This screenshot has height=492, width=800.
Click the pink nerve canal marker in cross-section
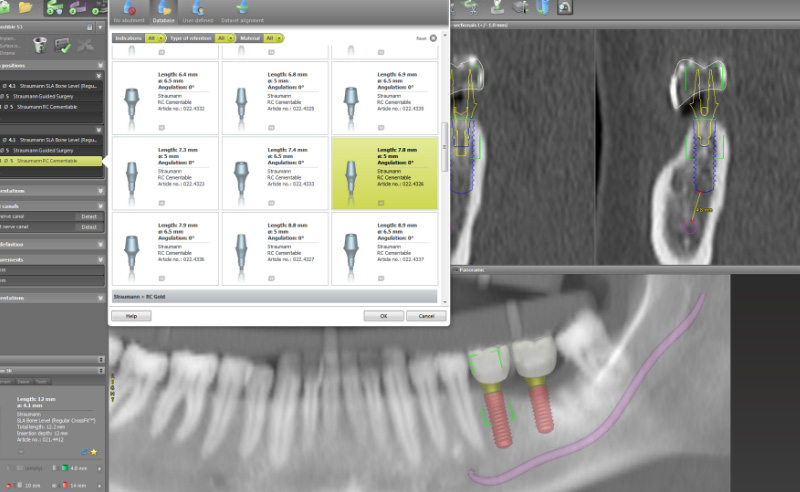[x=690, y=227]
